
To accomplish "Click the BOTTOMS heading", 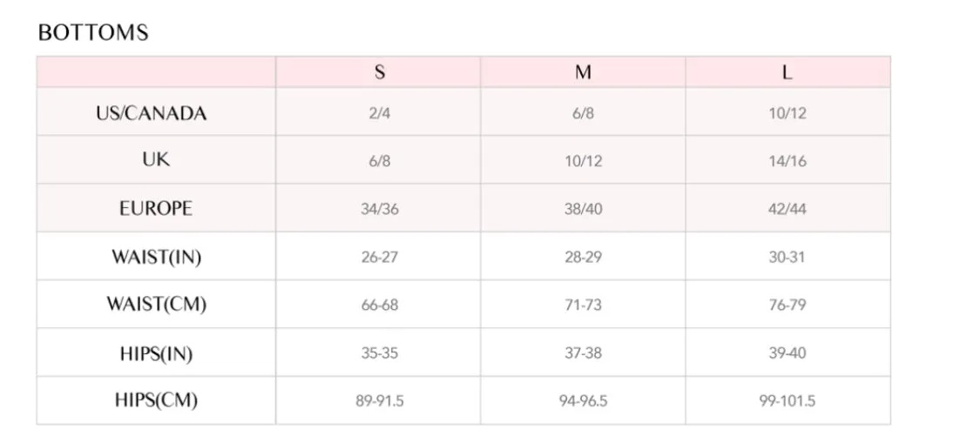I will click(x=93, y=32).
